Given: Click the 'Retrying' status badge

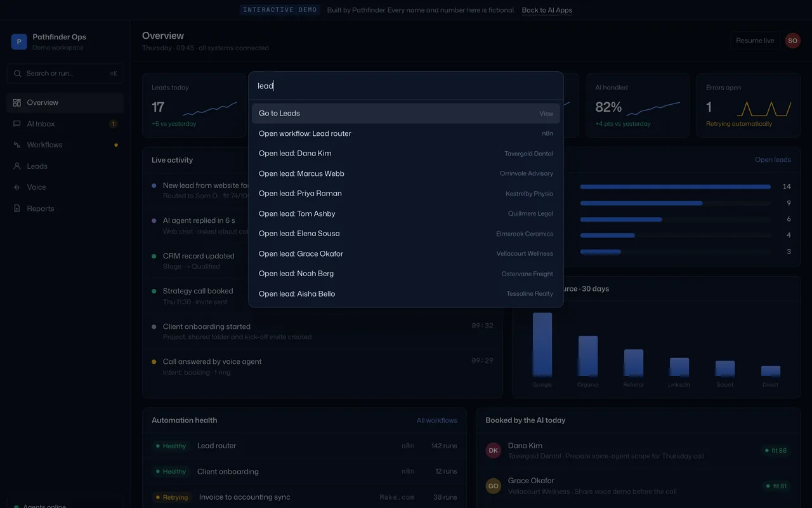Looking at the screenshot, I should coord(172,497).
